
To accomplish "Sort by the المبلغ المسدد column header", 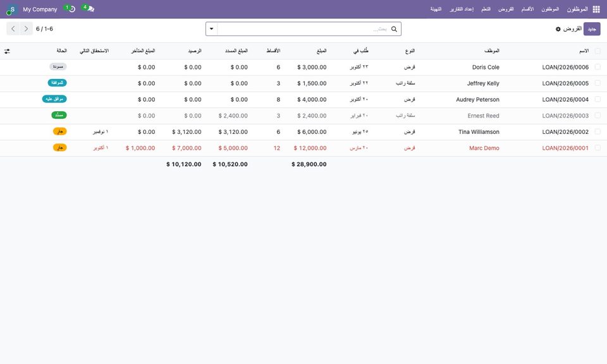I will 236,51.
